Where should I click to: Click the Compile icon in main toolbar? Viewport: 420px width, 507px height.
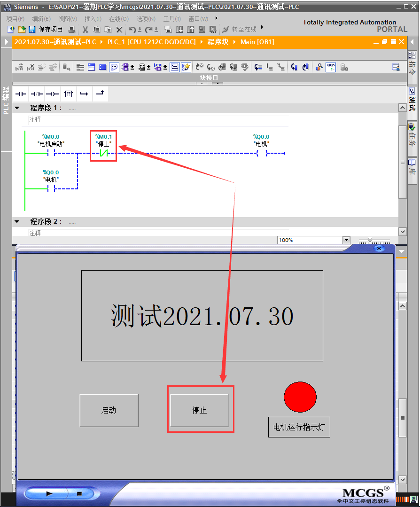(167, 30)
